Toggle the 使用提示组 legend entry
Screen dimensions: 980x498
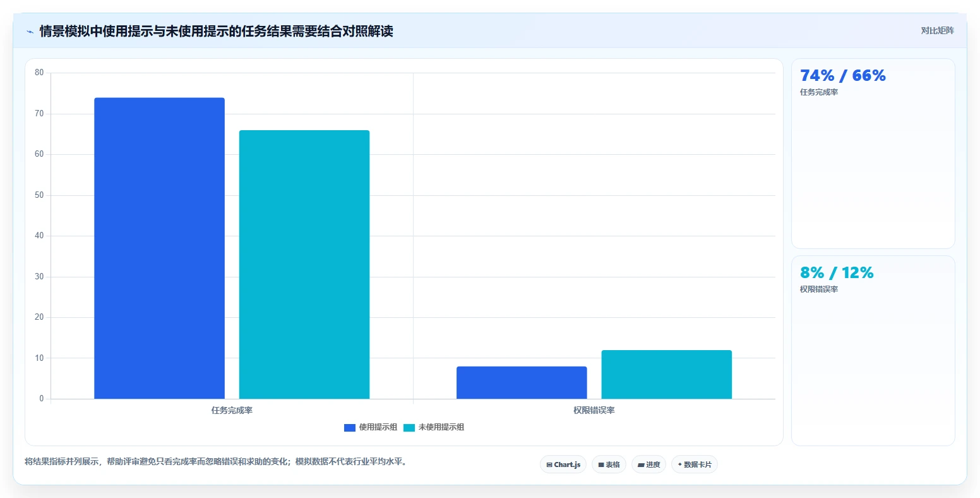coord(371,427)
